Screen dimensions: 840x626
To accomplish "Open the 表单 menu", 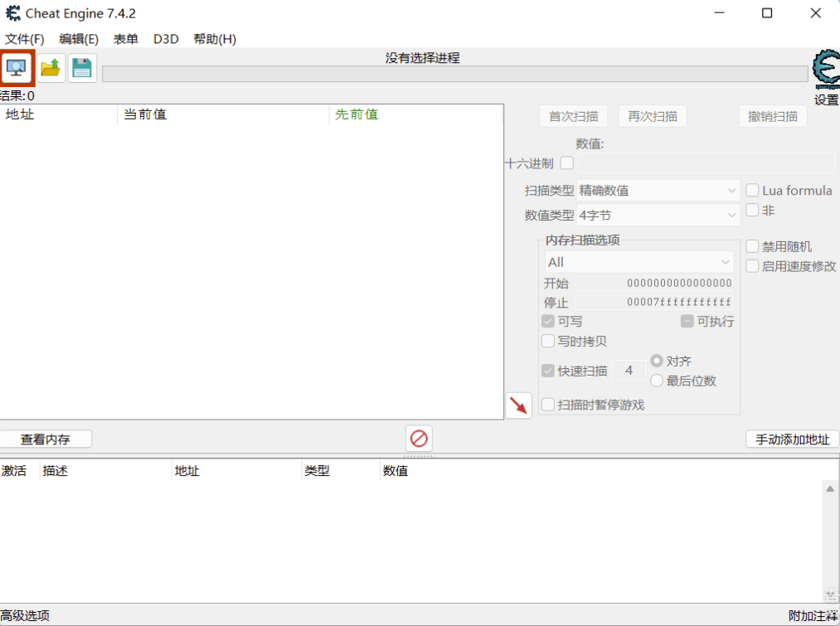I will point(126,39).
